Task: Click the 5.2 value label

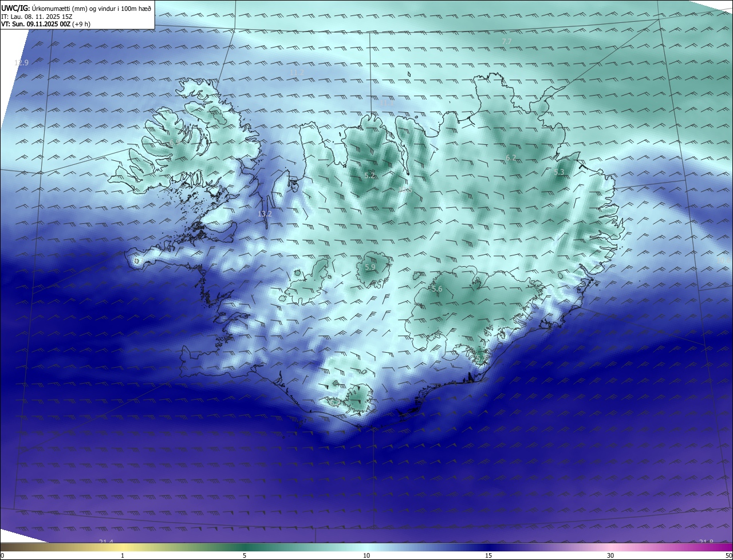Action: [369, 175]
